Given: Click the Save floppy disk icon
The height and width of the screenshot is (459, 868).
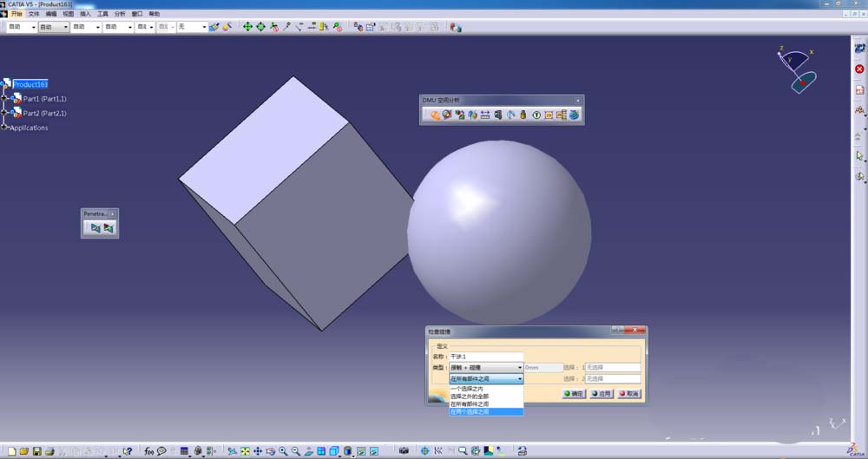Looking at the screenshot, I should click(x=37, y=451).
